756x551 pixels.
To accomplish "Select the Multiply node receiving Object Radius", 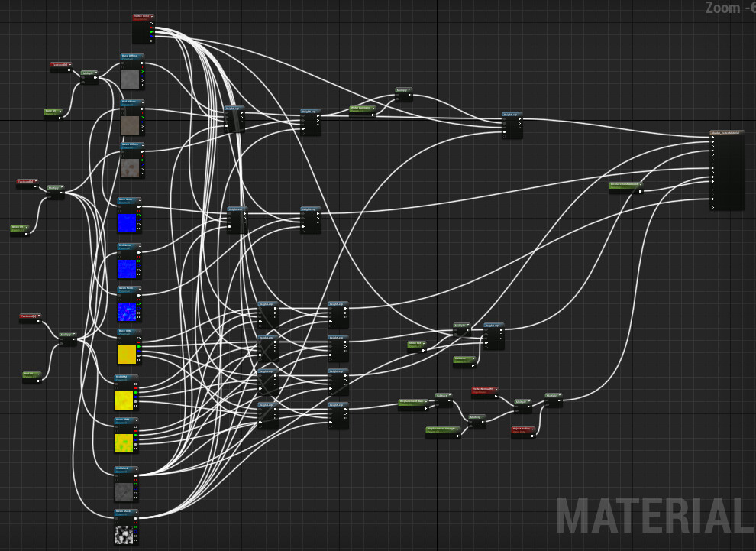I will 554,400.
